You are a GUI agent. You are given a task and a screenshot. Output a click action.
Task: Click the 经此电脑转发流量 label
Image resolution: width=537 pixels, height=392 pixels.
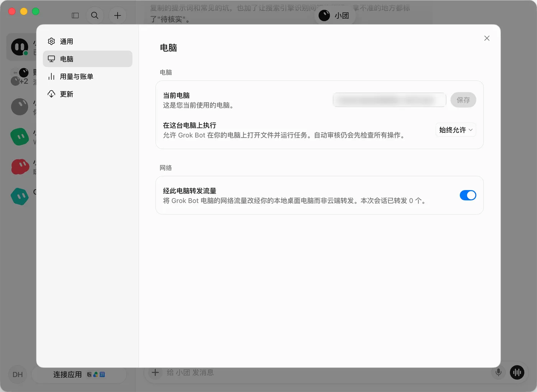click(x=189, y=191)
